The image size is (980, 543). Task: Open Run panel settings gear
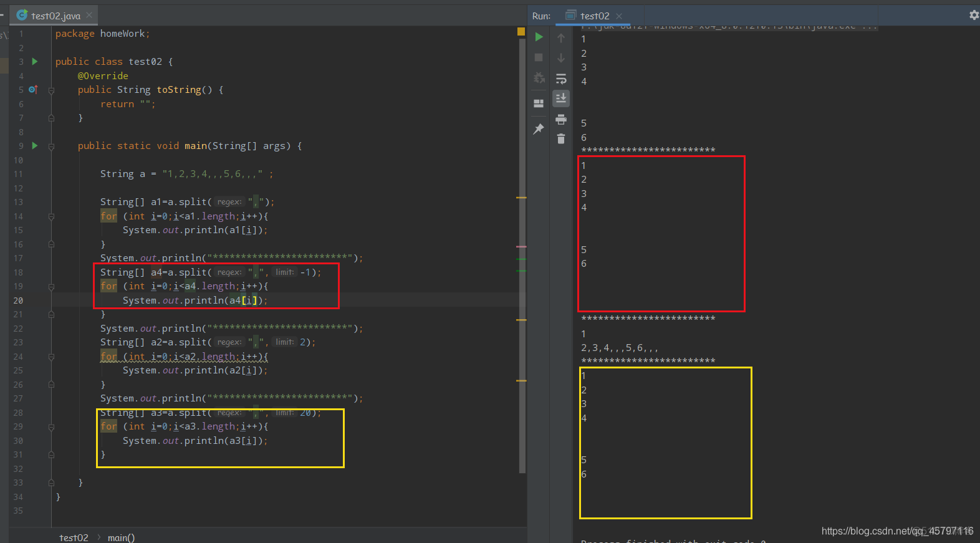pyautogui.click(x=974, y=15)
